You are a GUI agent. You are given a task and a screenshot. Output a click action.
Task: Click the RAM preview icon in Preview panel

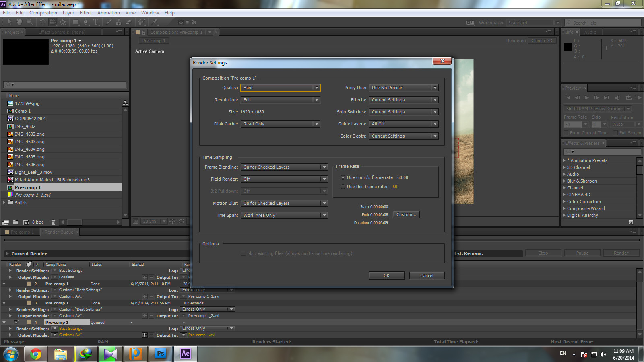(638, 97)
